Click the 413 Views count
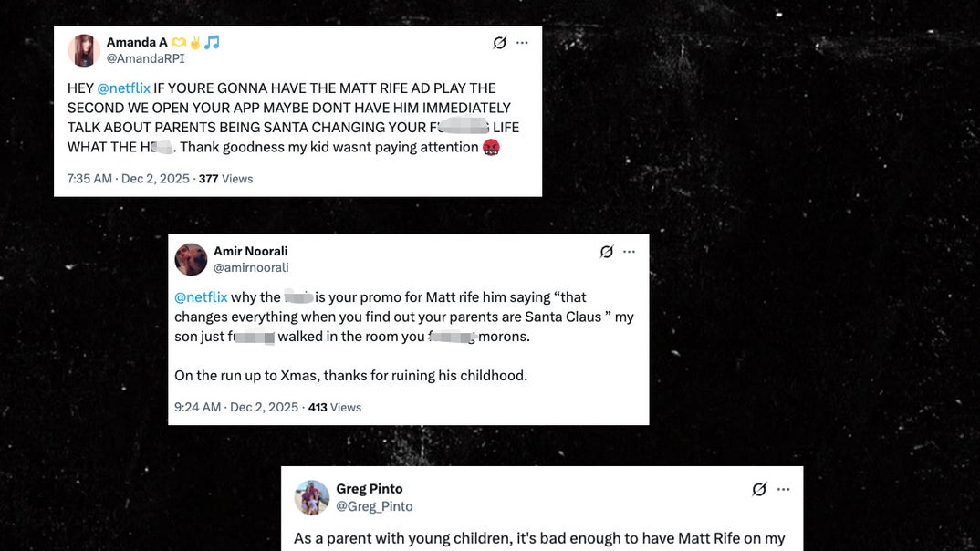This screenshot has width=980, height=551. (335, 407)
